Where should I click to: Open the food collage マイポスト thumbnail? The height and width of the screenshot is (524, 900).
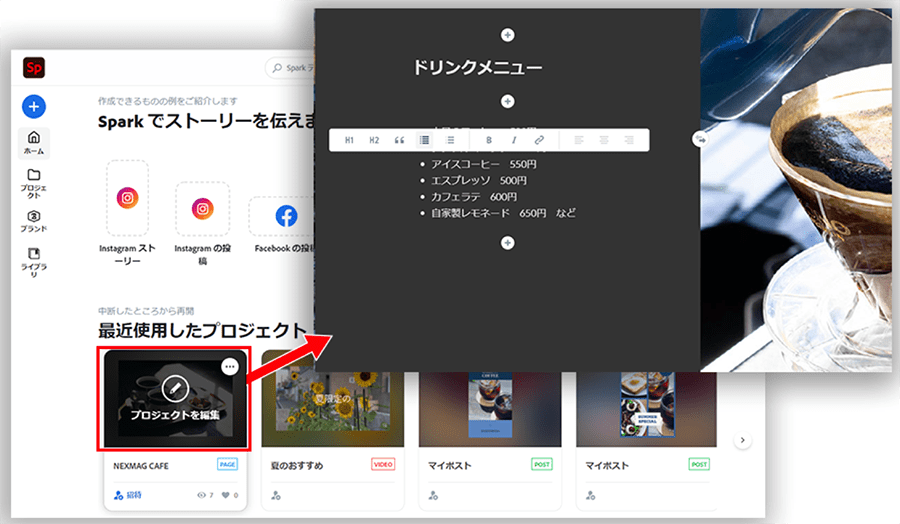point(646,409)
